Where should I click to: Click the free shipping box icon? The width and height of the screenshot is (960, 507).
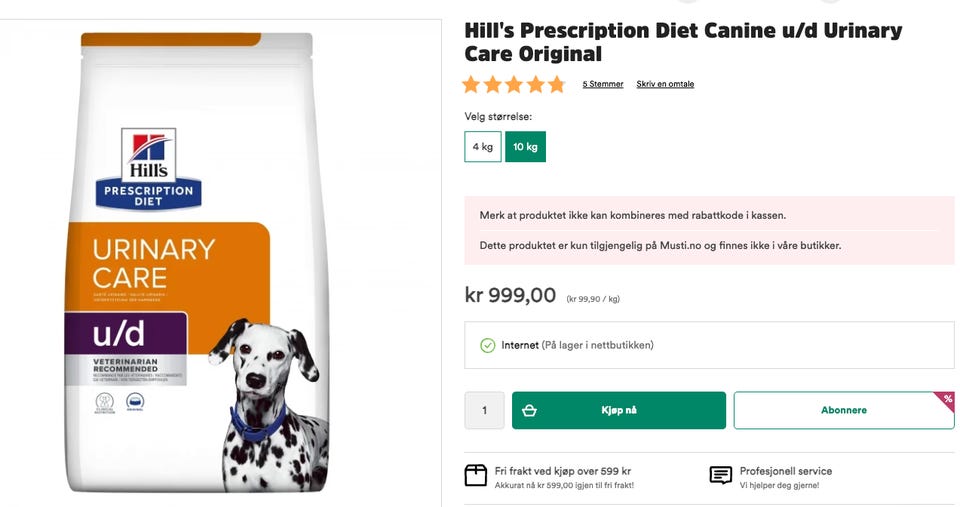[x=476, y=475]
